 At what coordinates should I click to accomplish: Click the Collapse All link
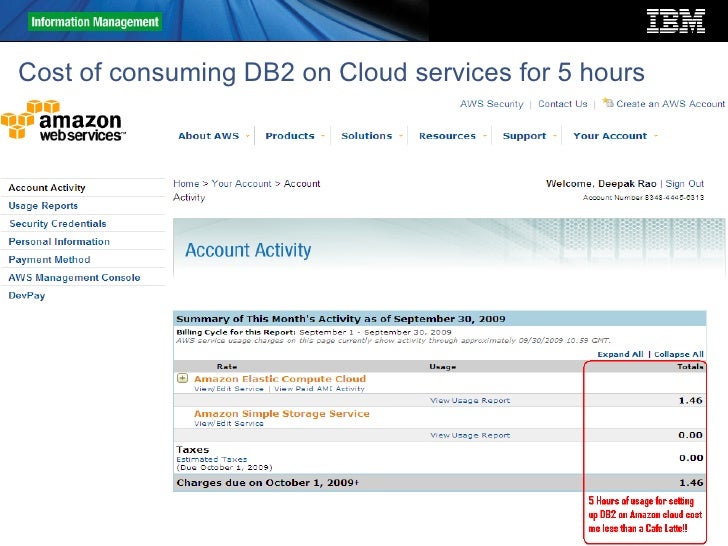[x=679, y=354]
